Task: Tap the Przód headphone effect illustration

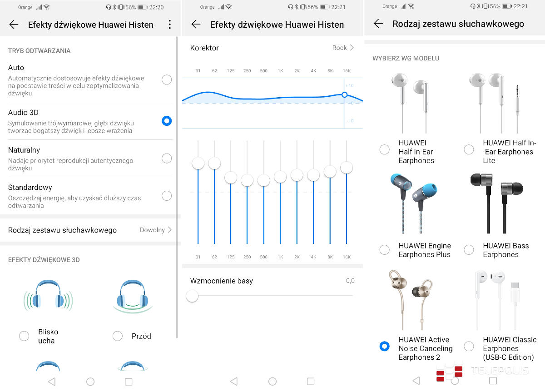Action: click(x=132, y=296)
